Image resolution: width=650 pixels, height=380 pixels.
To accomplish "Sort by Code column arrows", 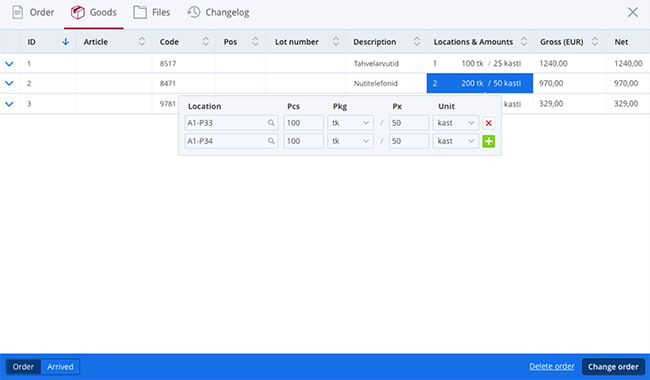I will pos(206,41).
